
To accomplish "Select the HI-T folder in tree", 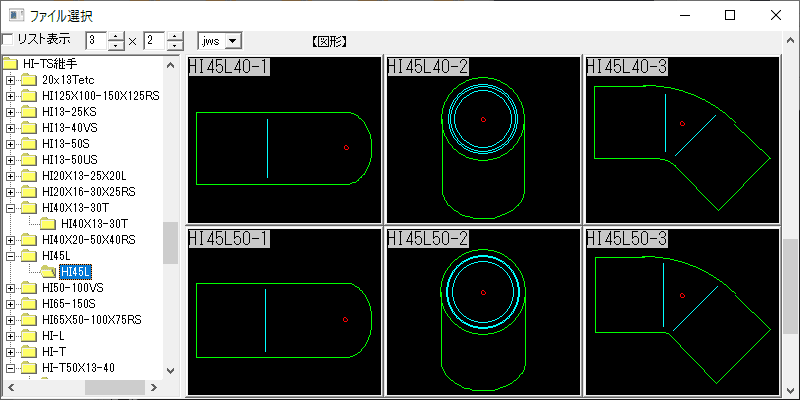I will click(x=54, y=352).
